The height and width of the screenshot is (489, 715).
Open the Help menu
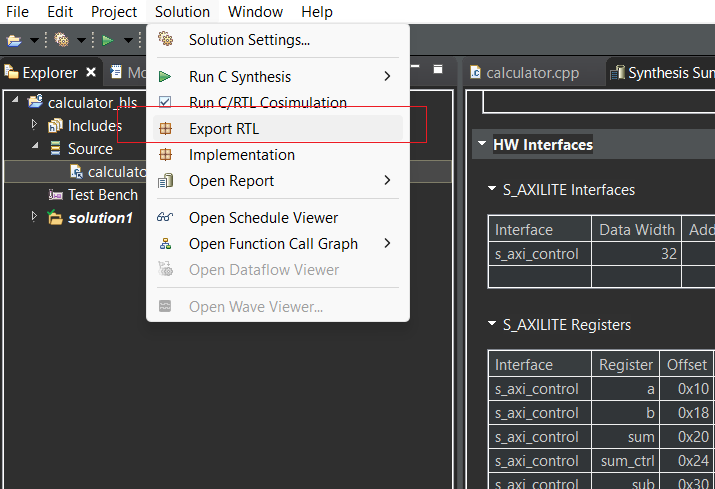(x=317, y=11)
